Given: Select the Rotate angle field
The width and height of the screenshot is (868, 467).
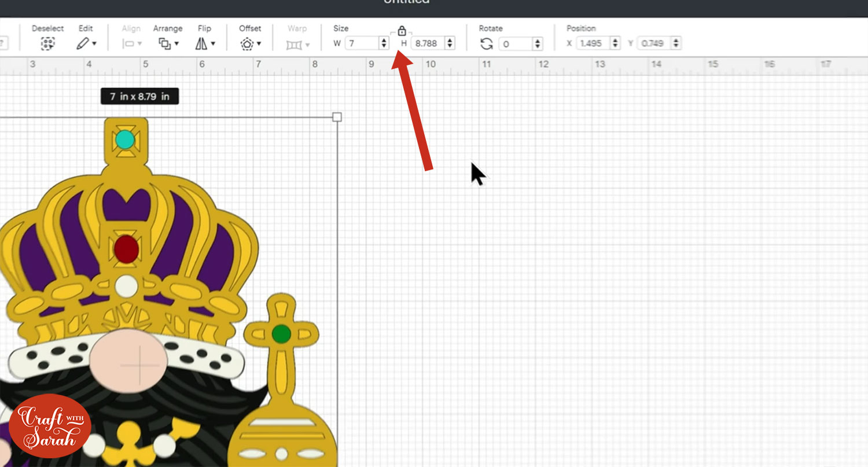Looking at the screenshot, I should 516,43.
